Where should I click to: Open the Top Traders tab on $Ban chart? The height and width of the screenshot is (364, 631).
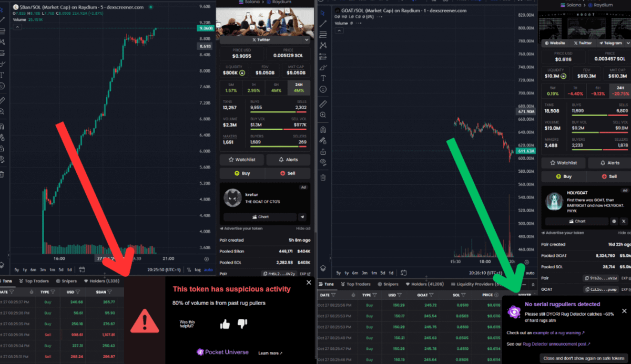(x=33, y=281)
